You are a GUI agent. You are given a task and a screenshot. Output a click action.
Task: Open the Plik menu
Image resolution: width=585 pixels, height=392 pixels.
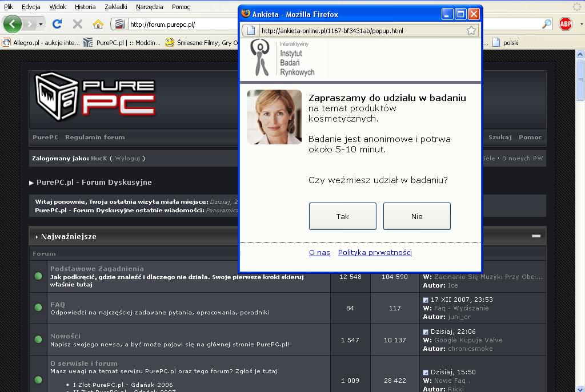(9, 7)
